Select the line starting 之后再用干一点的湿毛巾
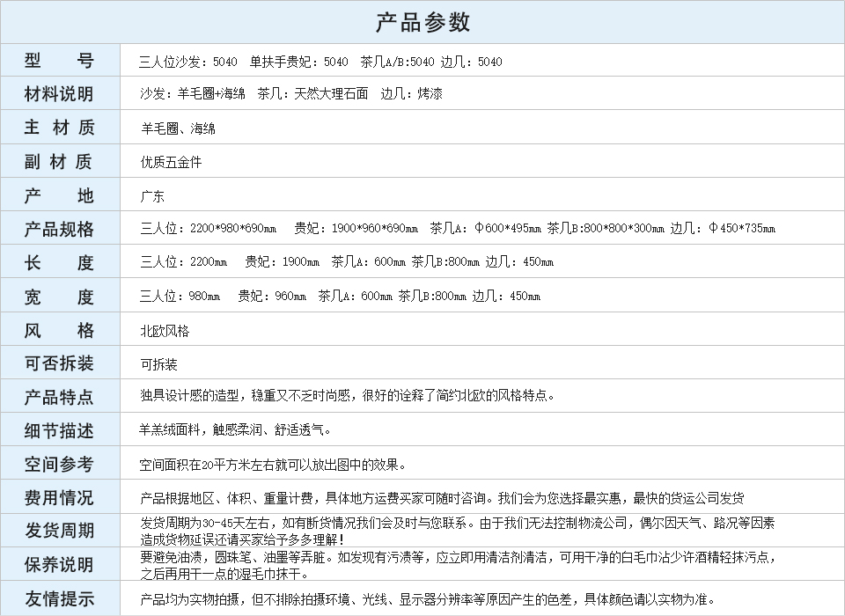The image size is (845, 616). 224,574
